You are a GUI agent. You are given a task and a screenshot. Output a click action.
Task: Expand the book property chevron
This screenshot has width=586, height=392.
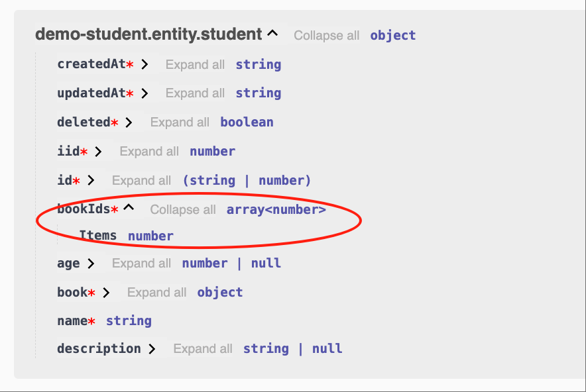pyautogui.click(x=106, y=293)
